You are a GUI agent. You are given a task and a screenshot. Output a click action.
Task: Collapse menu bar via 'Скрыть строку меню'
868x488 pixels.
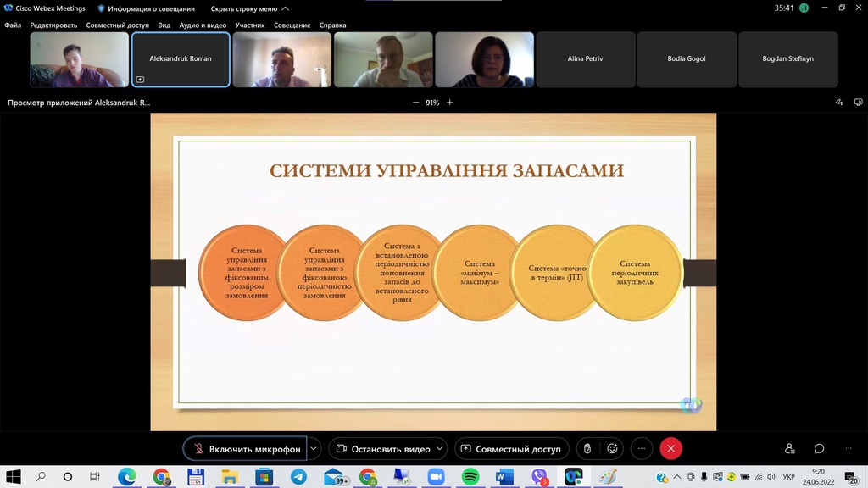coord(249,8)
